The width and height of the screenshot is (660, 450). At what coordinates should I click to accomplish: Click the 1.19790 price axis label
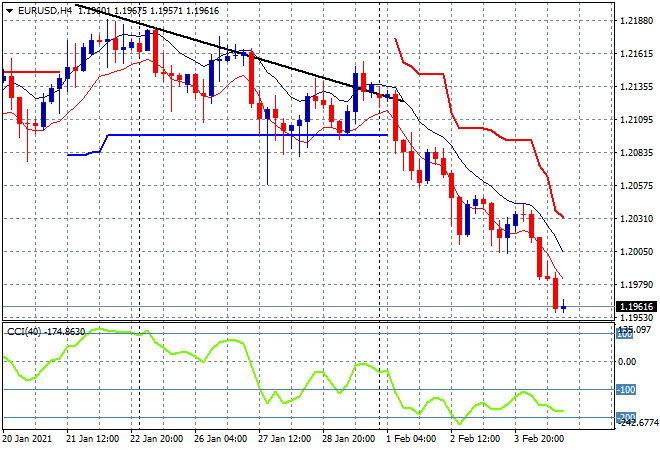pyautogui.click(x=637, y=285)
